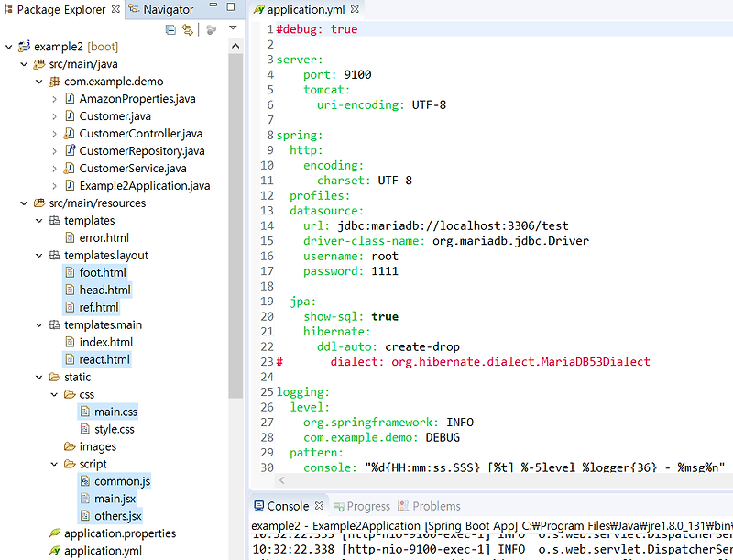Toggle Link with Editor in Package Explorer
The width and height of the screenshot is (733, 560).
[x=186, y=28]
